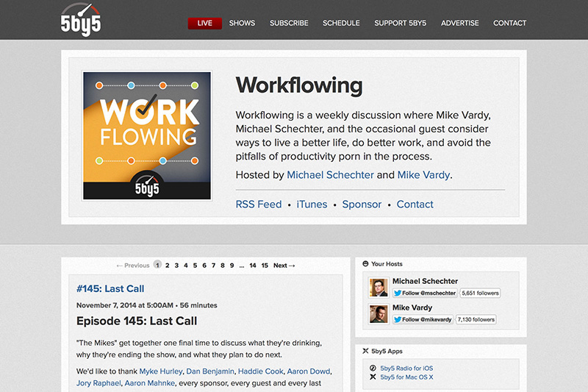Click the 5,651 followers count
This screenshot has height=392, width=588.
click(481, 293)
